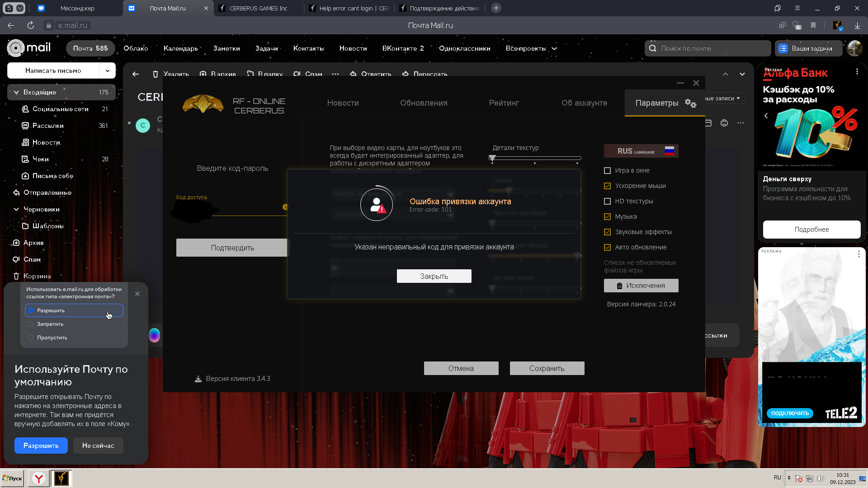Click the info icon beside access code field

click(285, 207)
